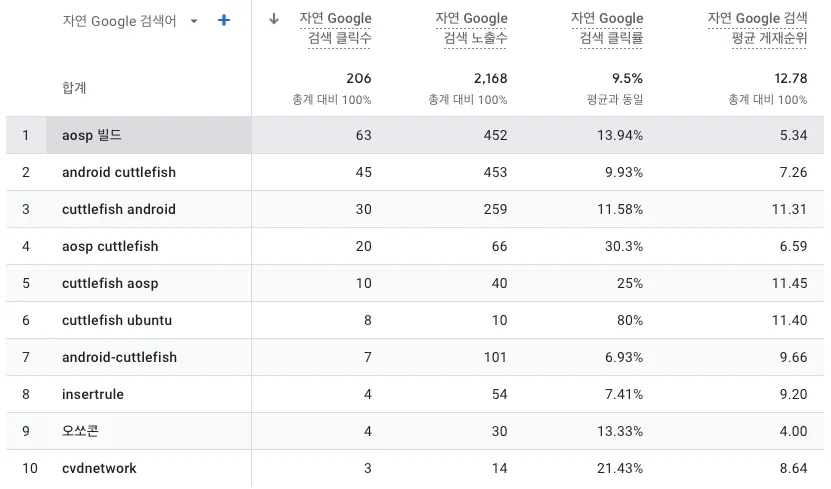Click the total clicks value 206
The image size is (831, 489).
pos(359,78)
